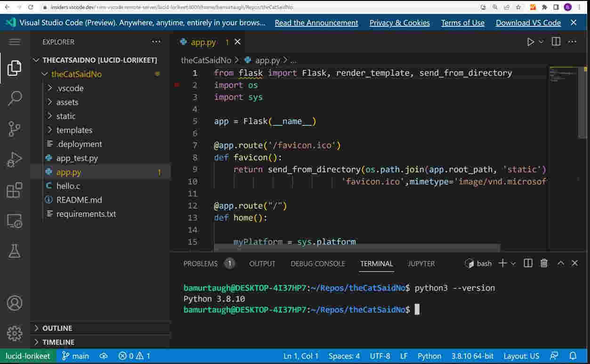
Task: Open the Accounts icon in activity bar
Action: pyautogui.click(x=15, y=303)
